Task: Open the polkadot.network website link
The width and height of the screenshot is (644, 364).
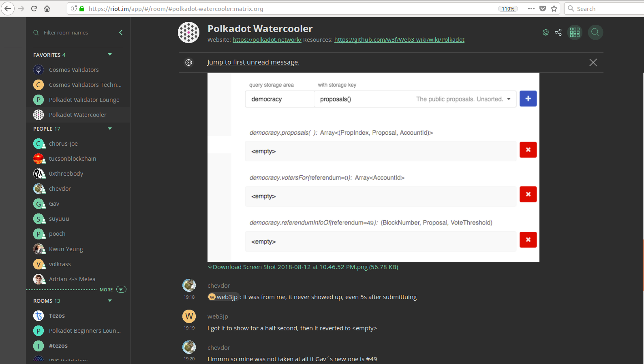Action: pos(267,40)
